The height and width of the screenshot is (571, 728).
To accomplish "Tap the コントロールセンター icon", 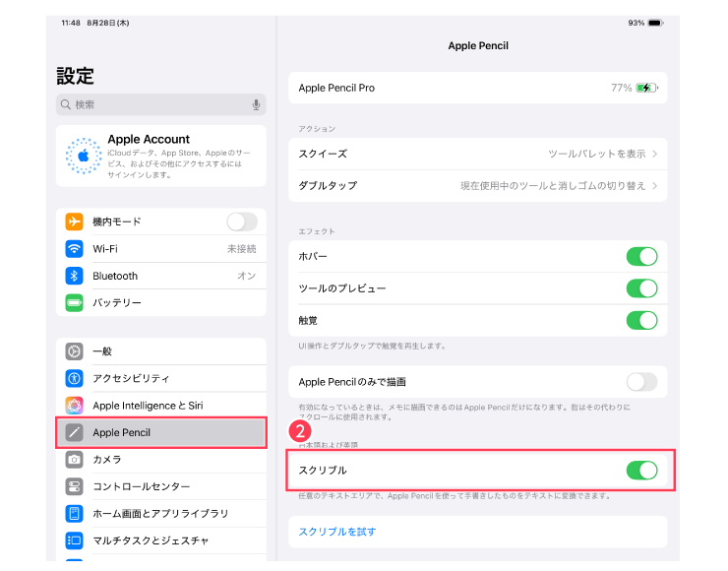I will coord(75,486).
